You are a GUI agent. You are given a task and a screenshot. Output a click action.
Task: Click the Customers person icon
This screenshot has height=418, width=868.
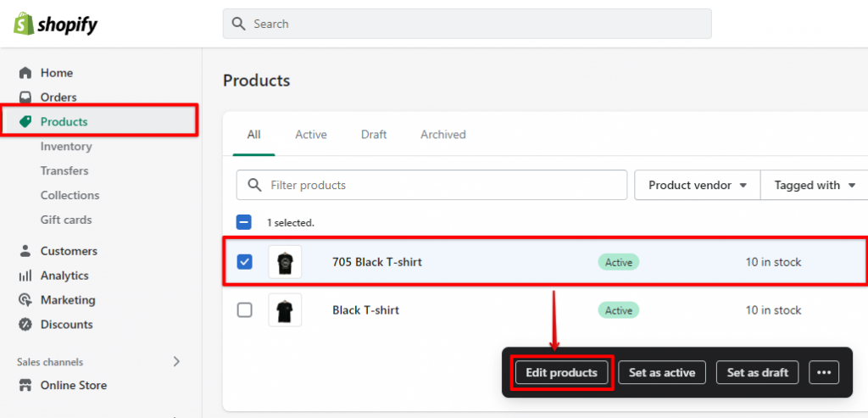pyautogui.click(x=25, y=251)
